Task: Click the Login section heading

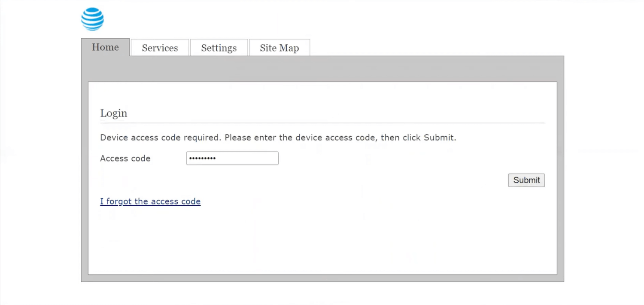Action: pos(114,113)
